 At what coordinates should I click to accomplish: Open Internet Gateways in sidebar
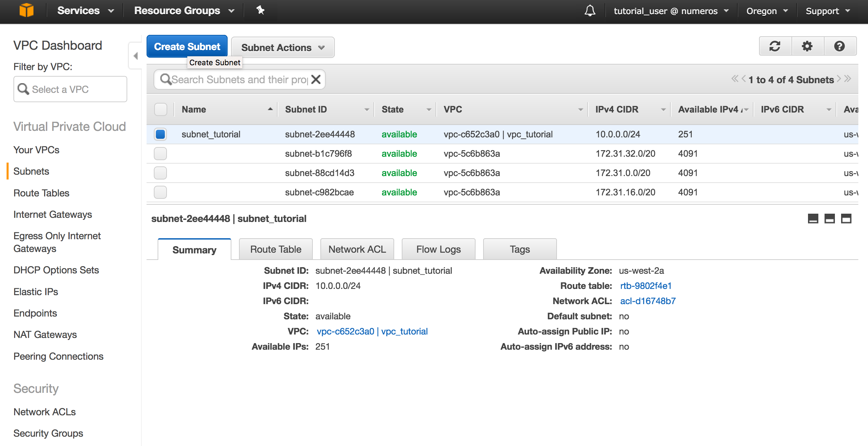pos(53,214)
